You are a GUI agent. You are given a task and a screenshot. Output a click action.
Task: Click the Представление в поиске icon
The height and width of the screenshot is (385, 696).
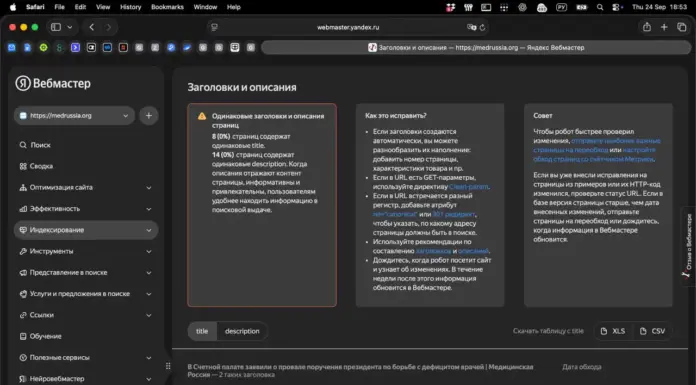point(23,273)
